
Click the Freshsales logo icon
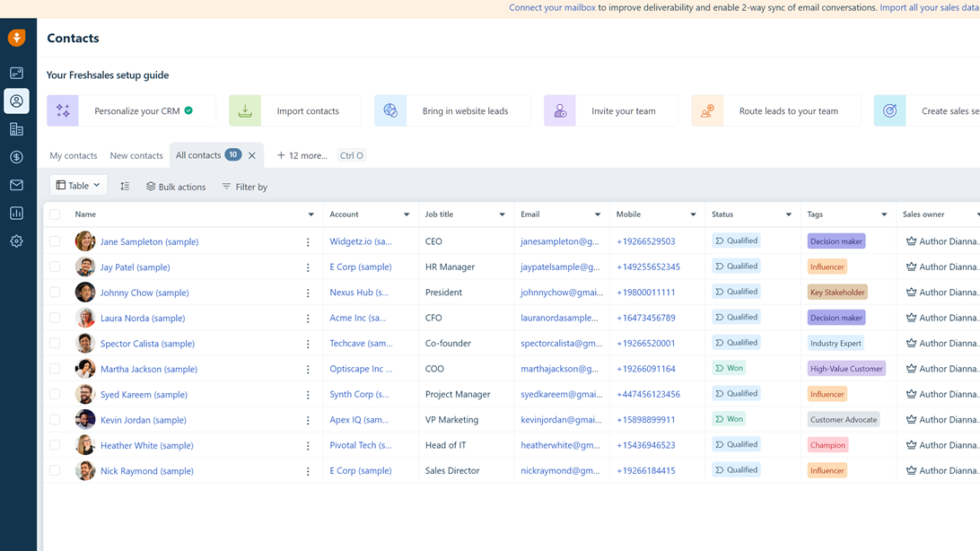click(x=17, y=38)
